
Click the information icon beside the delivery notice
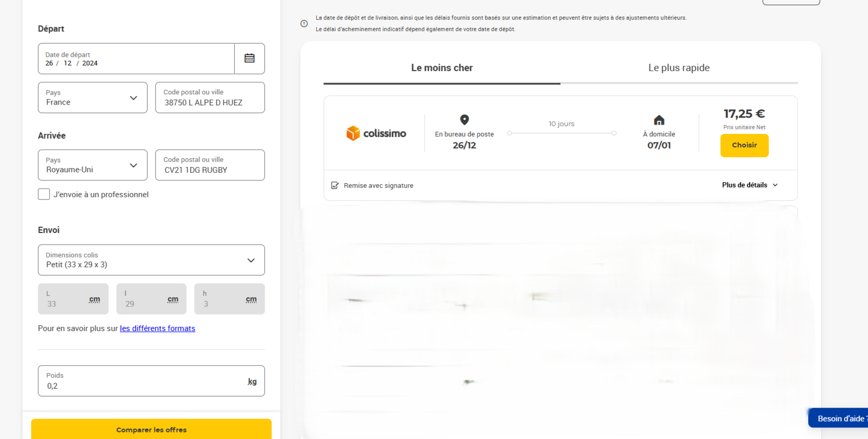(304, 23)
